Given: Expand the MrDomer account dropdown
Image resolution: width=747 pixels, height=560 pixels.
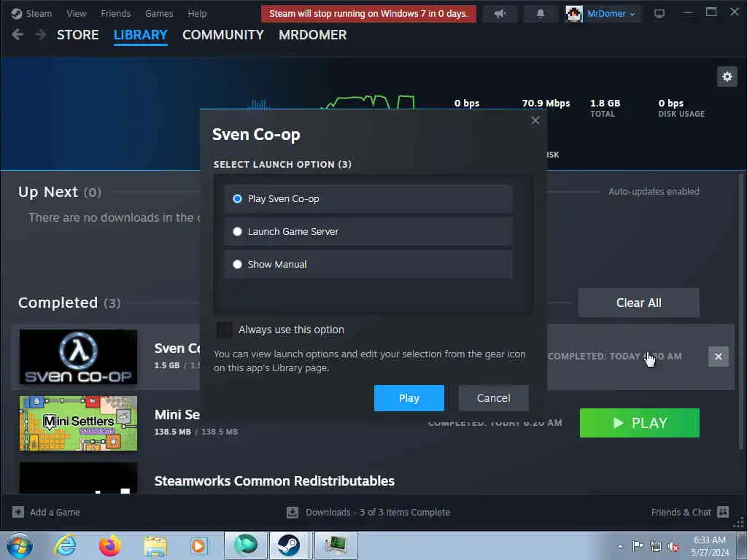Looking at the screenshot, I should coord(612,14).
